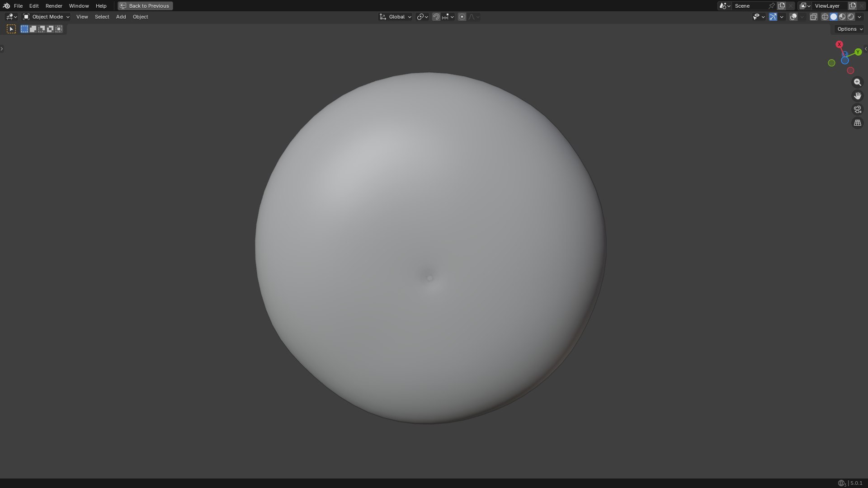This screenshot has width=868, height=488.
Task: Open the Edit menu
Action: click(x=34, y=6)
